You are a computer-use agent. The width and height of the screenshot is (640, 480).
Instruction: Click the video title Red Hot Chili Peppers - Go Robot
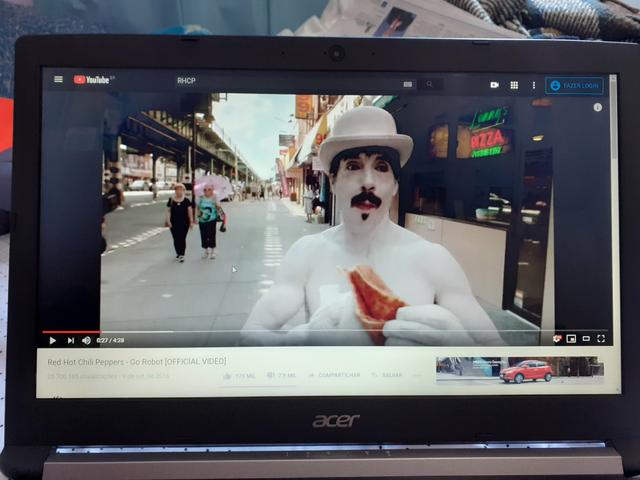[x=137, y=362]
